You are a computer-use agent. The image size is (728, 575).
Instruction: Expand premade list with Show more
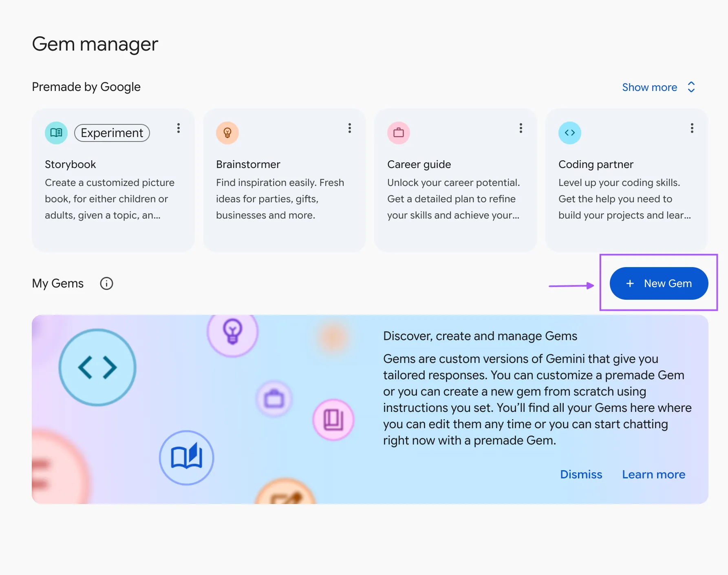click(x=659, y=87)
